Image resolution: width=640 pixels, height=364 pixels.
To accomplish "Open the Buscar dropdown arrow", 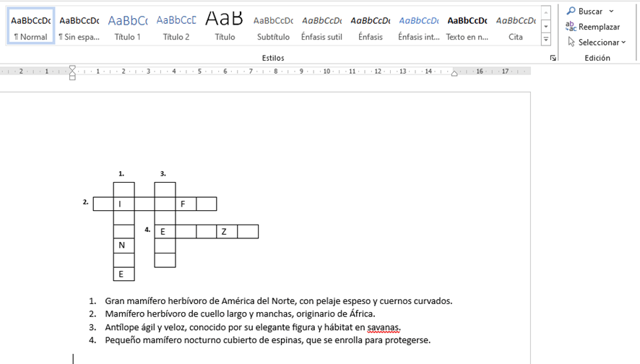I will [611, 11].
